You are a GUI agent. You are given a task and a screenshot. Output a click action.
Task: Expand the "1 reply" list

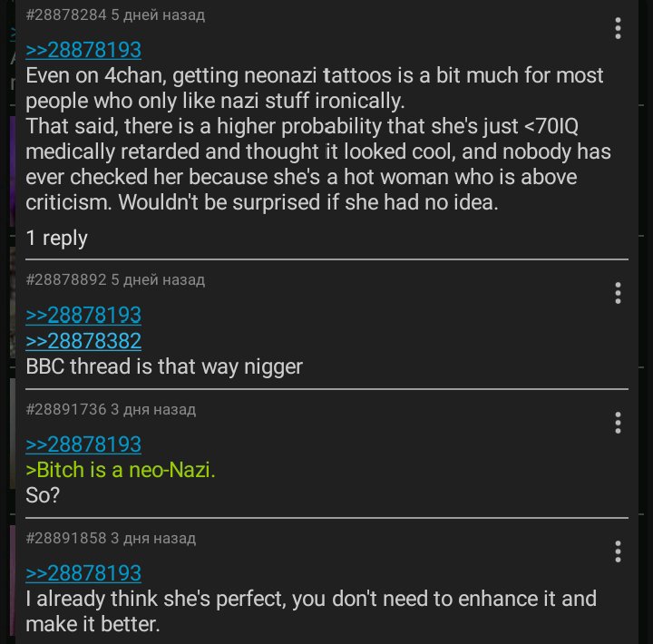[56, 239]
